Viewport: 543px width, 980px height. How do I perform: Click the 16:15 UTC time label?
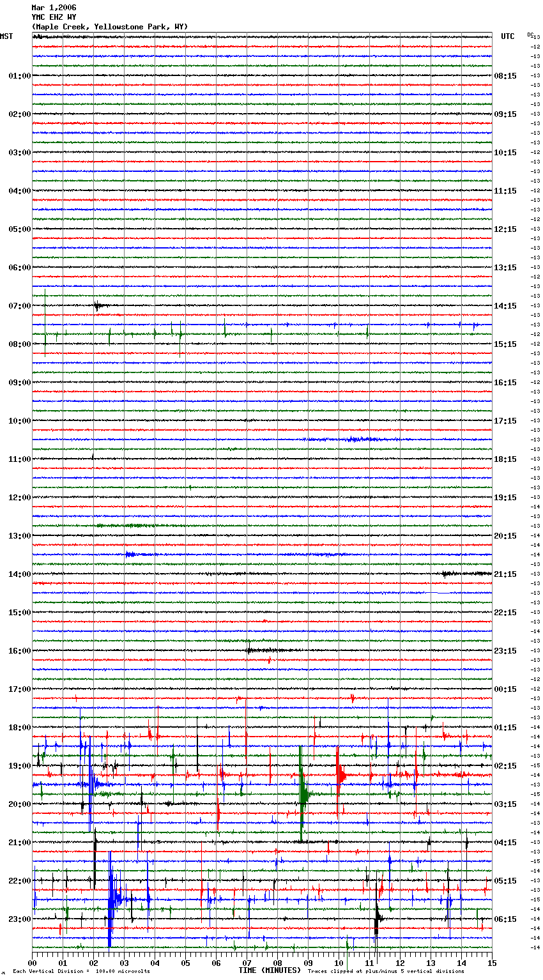[x=505, y=383]
